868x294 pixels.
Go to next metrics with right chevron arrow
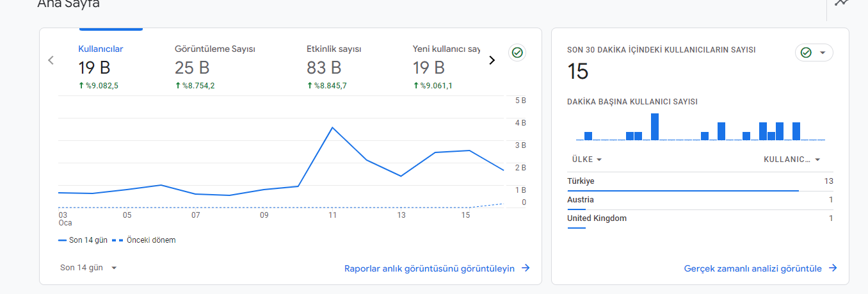tap(492, 60)
